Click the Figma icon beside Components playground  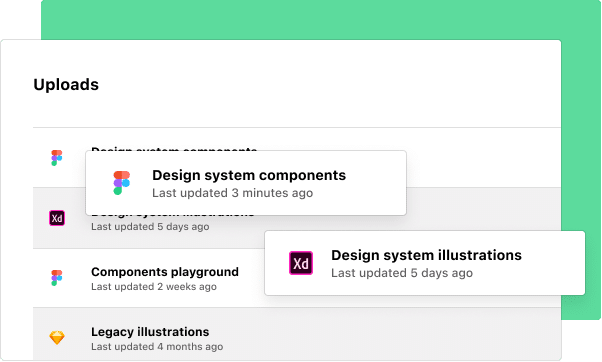tap(56, 278)
